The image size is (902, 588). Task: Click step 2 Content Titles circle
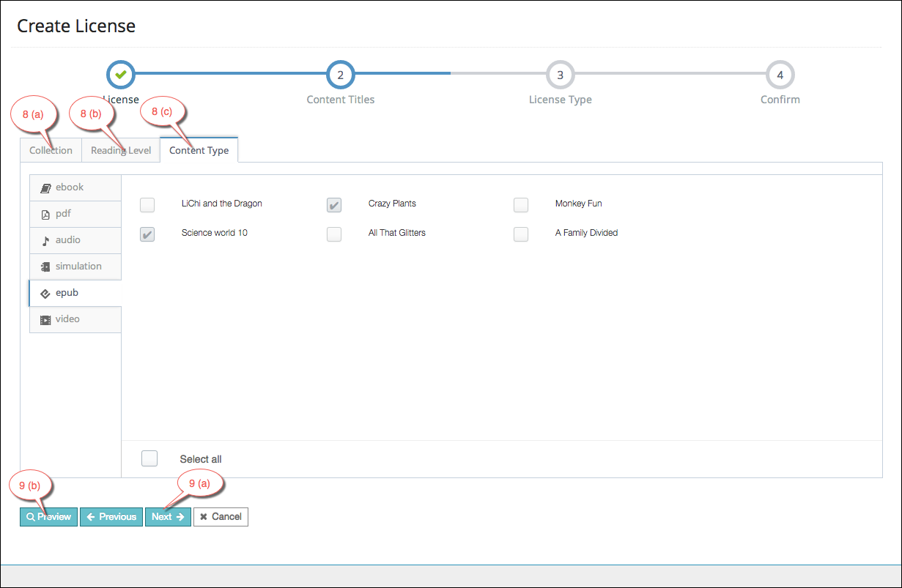(x=341, y=74)
